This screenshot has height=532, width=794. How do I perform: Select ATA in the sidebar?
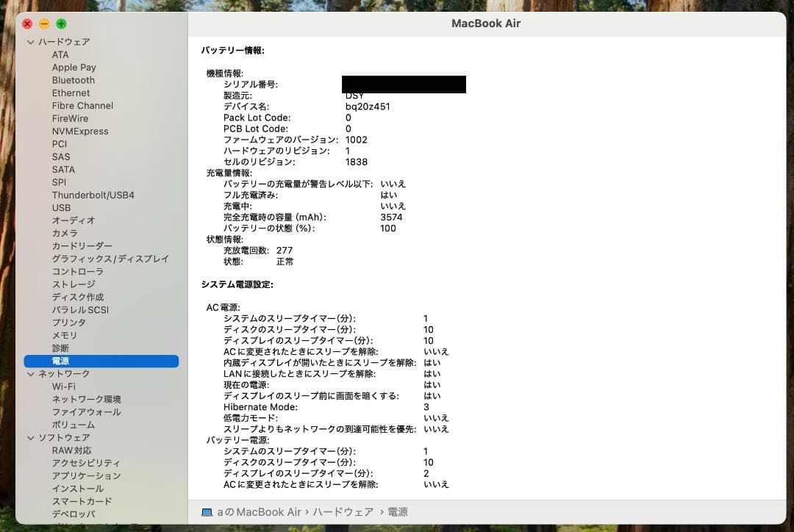(x=60, y=54)
